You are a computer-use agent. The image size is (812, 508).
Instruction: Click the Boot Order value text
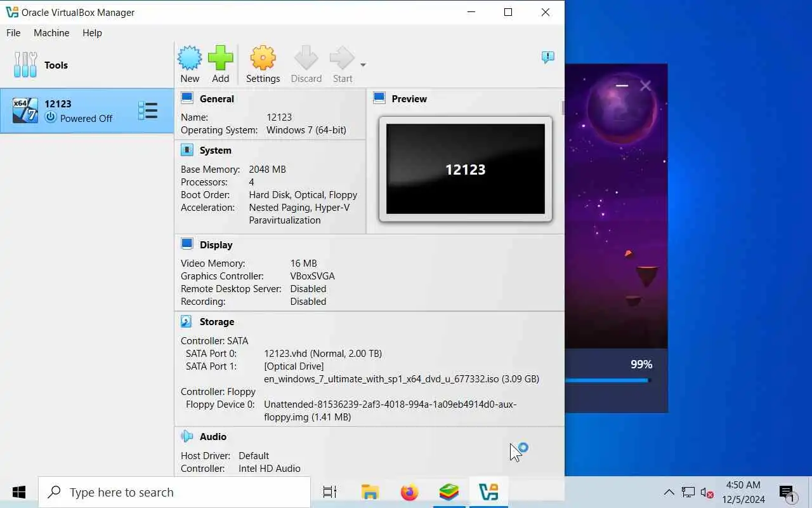(x=303, y=195)
